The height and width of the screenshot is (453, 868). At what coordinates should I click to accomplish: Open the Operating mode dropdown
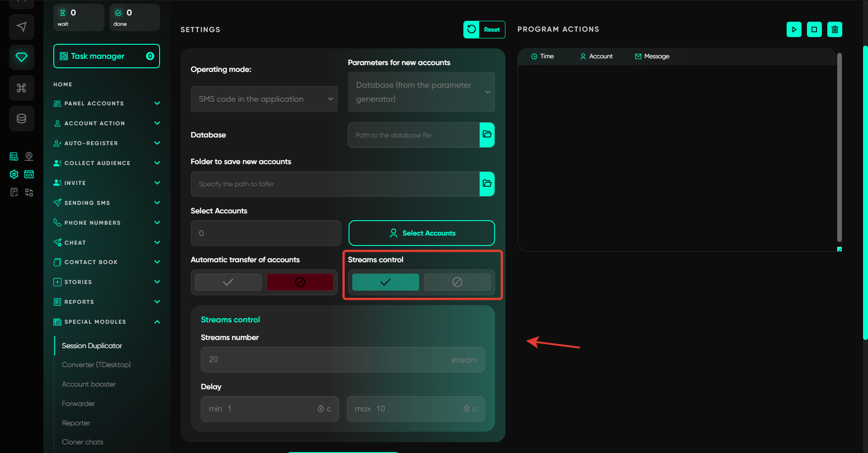264,99
